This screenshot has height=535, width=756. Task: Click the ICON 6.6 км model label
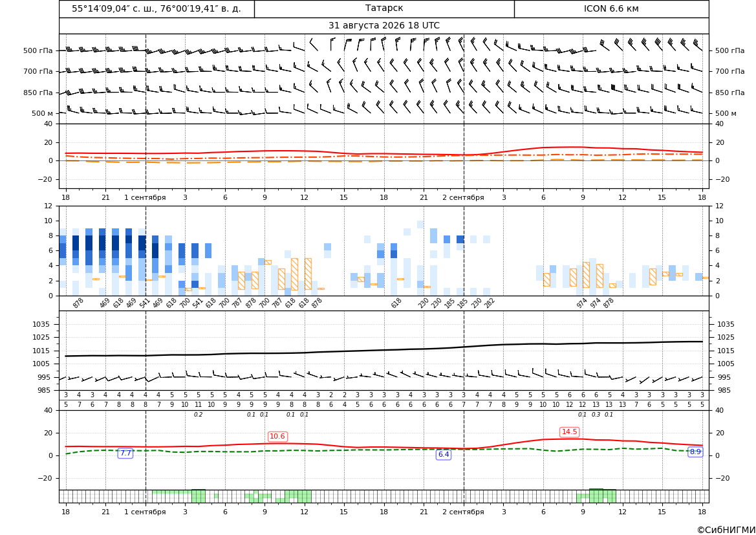tap(611, 8)
